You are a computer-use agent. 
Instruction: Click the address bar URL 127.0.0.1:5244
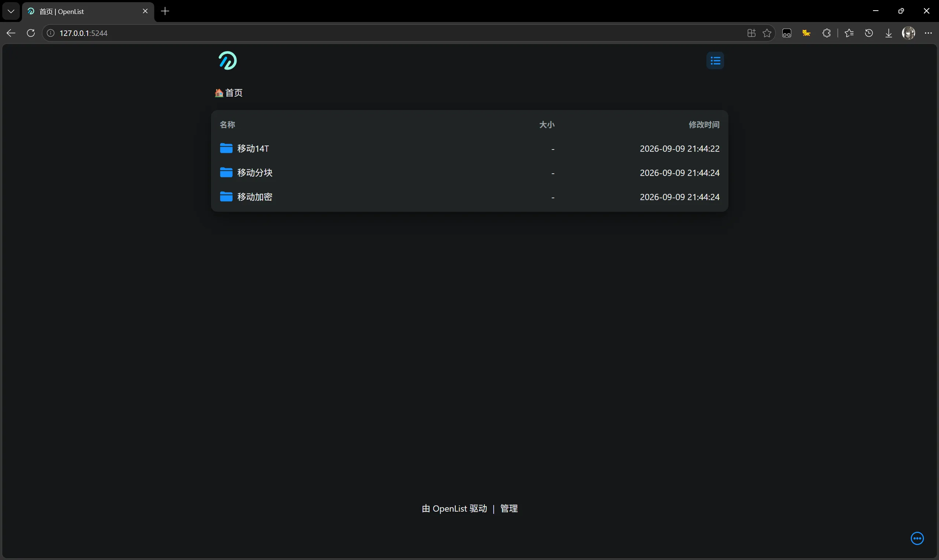tap(83, 33)
